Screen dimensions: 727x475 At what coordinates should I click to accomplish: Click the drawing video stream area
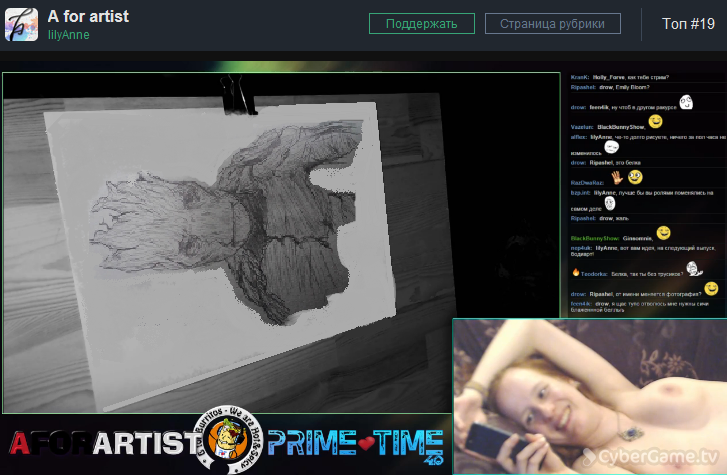pos(281,243)
